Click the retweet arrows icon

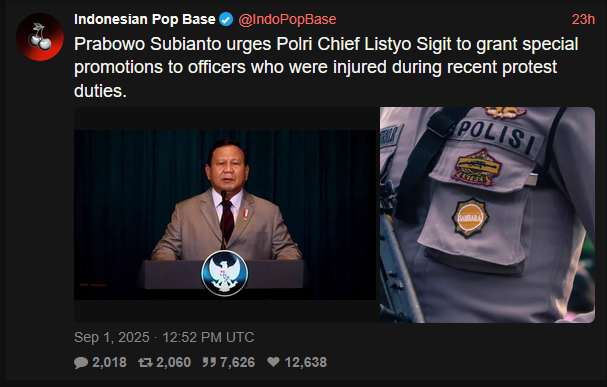coord(145,362)
